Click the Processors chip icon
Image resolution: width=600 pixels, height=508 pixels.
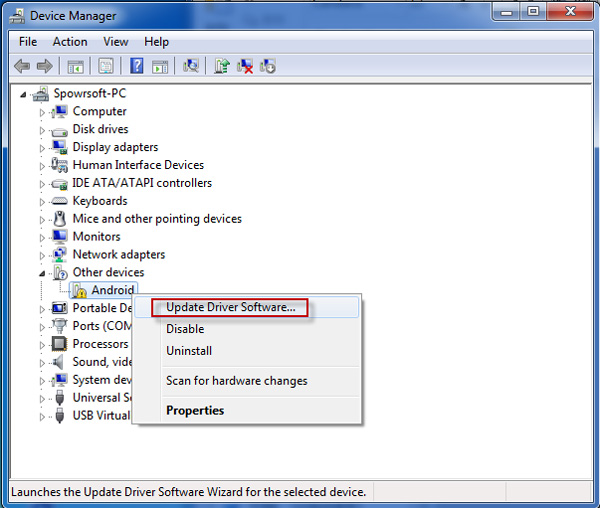[59, 344]
